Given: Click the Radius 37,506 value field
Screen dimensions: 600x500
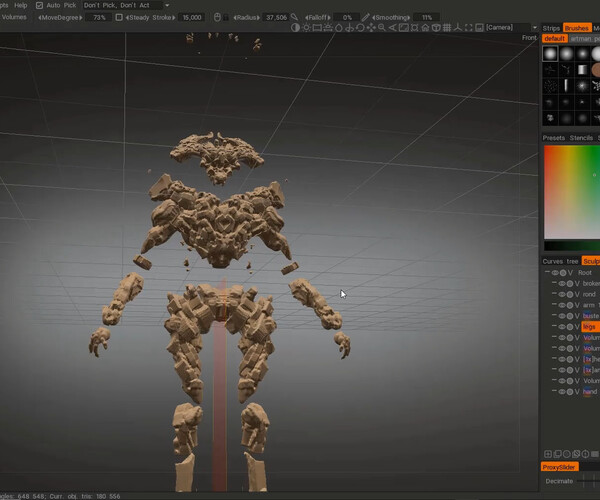Looking at the screenshot, I should [276, 17].
